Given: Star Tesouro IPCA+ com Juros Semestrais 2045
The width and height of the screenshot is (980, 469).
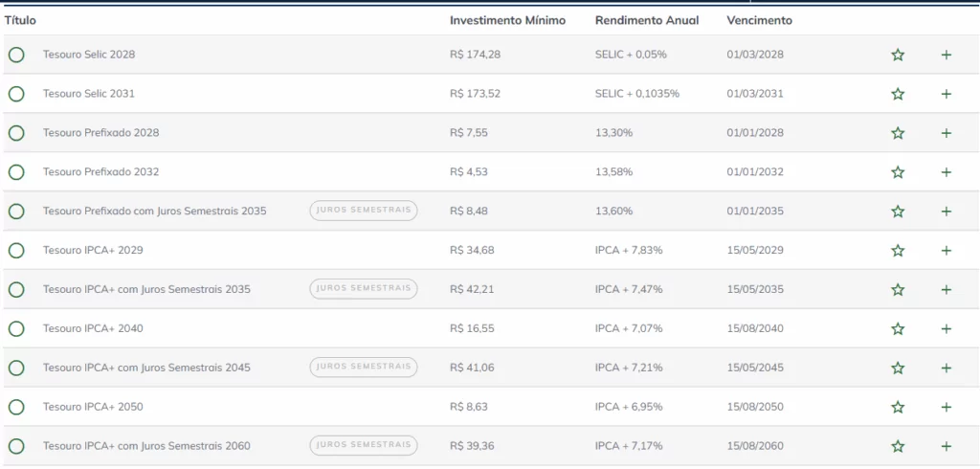Looking at the screenshot, I should point(898,368).
